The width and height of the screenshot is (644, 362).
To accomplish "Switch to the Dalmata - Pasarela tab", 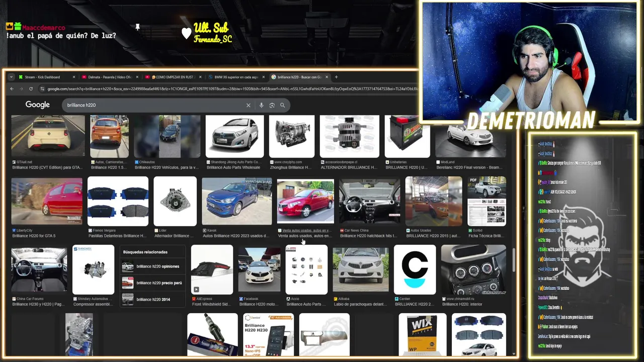I will (x=110, y=77).
